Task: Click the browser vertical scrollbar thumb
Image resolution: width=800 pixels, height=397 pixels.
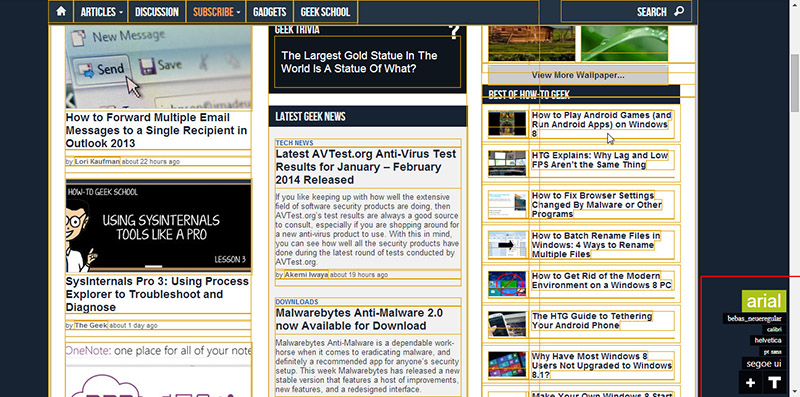Action: pyautogui.click(x=795, y=83)
